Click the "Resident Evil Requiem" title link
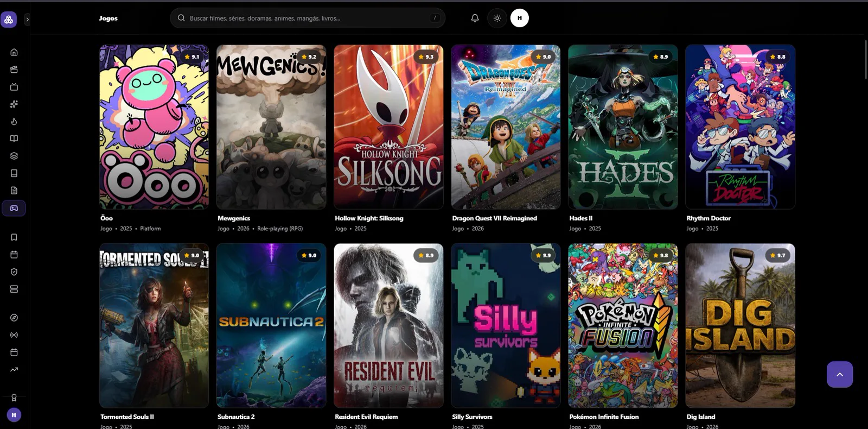 pyautogui.click(x=366, y=417)
